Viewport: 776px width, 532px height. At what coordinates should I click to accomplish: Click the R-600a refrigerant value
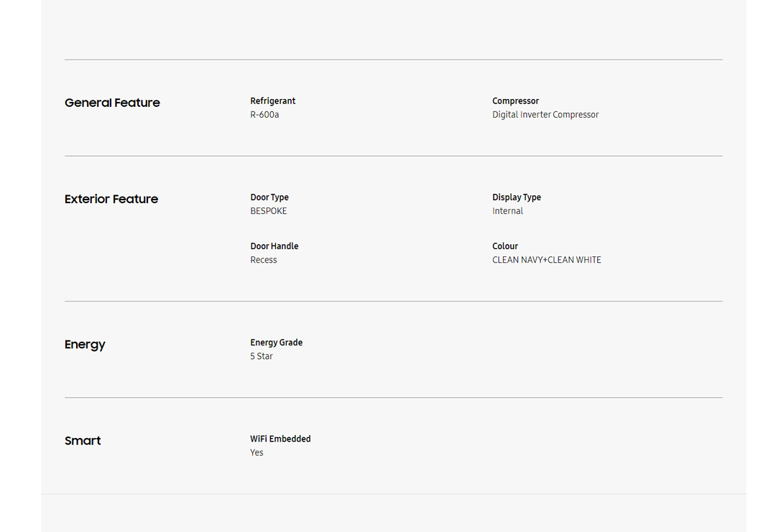[x=264, y=115]
